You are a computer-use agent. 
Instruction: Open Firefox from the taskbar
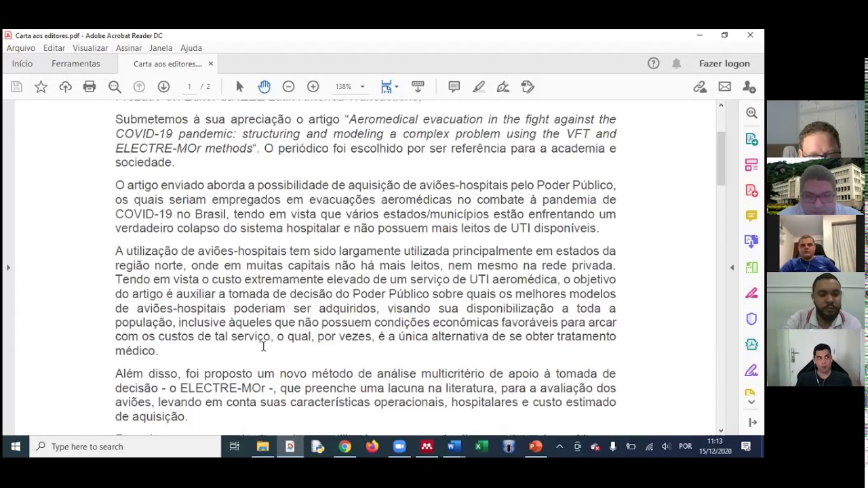[372, 447]
